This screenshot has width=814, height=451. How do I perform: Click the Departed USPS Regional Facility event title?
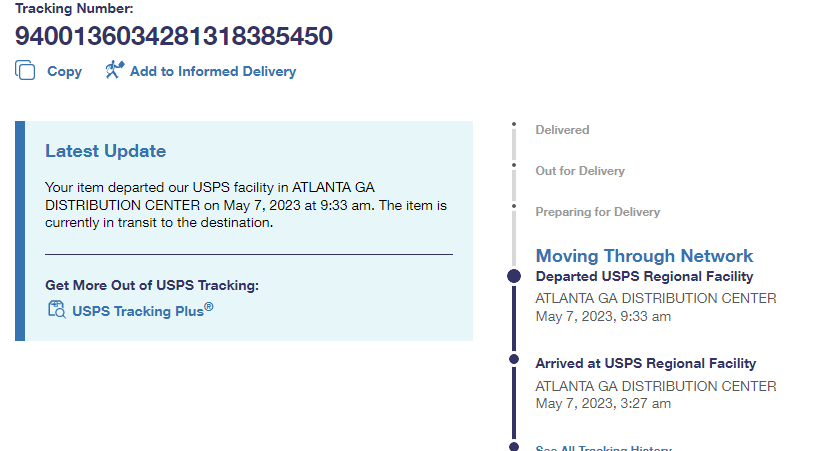click(644, 277)
